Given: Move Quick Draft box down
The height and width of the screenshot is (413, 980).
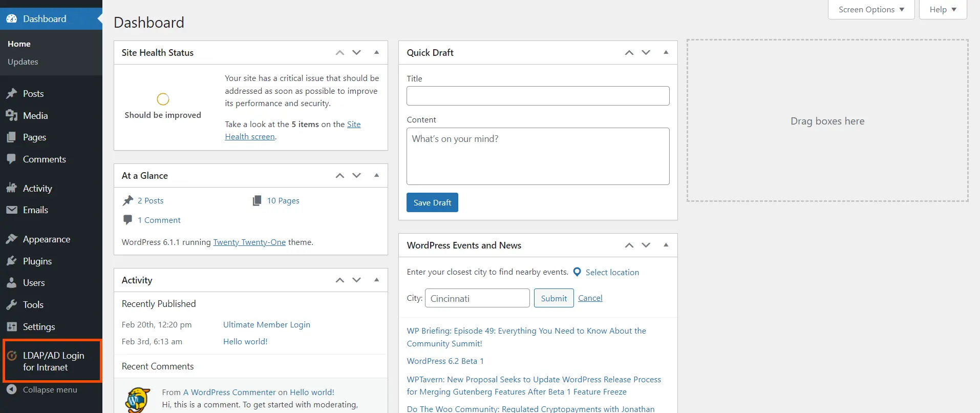Looking at the screenshot, I should (x=646, y=53).
